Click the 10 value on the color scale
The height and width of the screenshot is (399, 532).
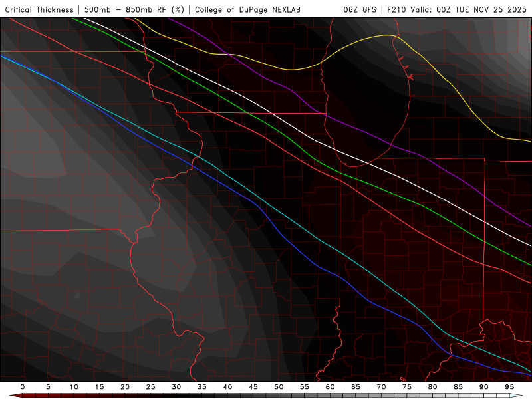[x=74, y=387]
